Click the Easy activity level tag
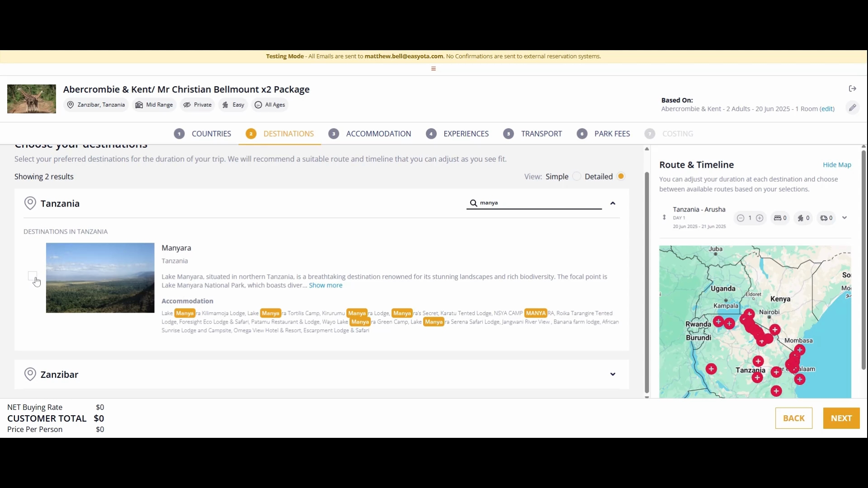 tap(233, 105)
